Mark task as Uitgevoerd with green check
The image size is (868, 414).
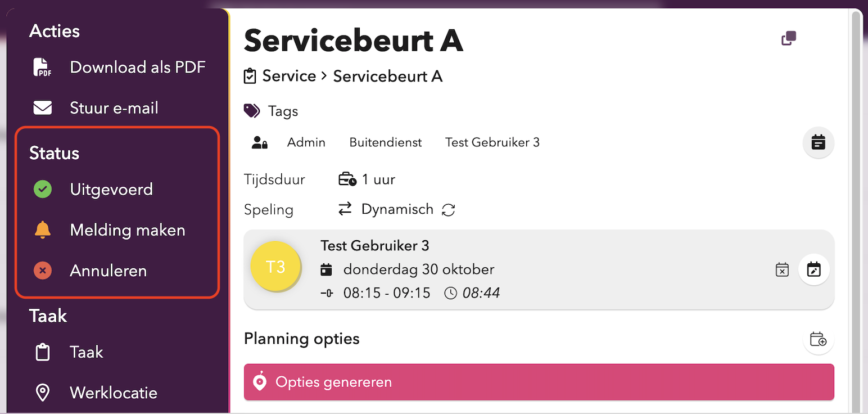42,190
